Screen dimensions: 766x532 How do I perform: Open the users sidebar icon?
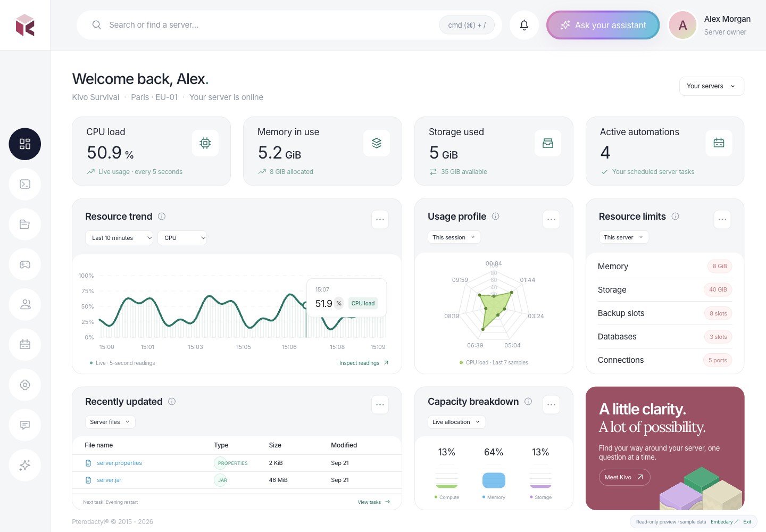point(25,304)
